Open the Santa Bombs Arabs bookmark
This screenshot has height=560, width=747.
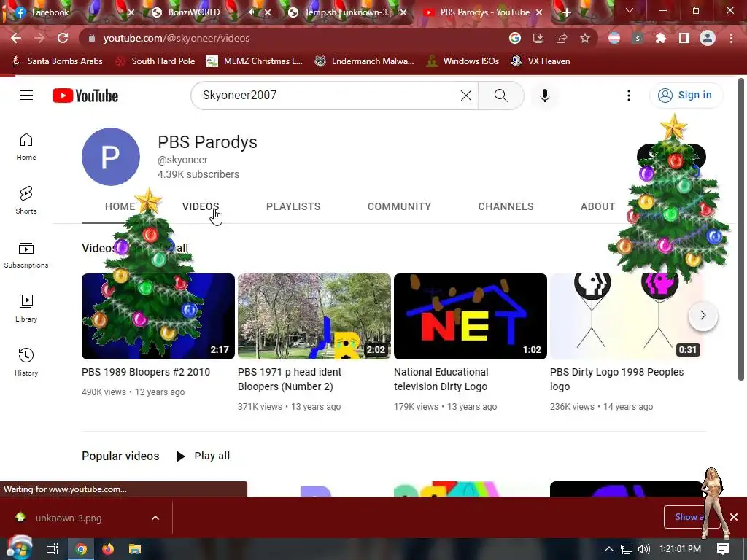tap(57, 61)
